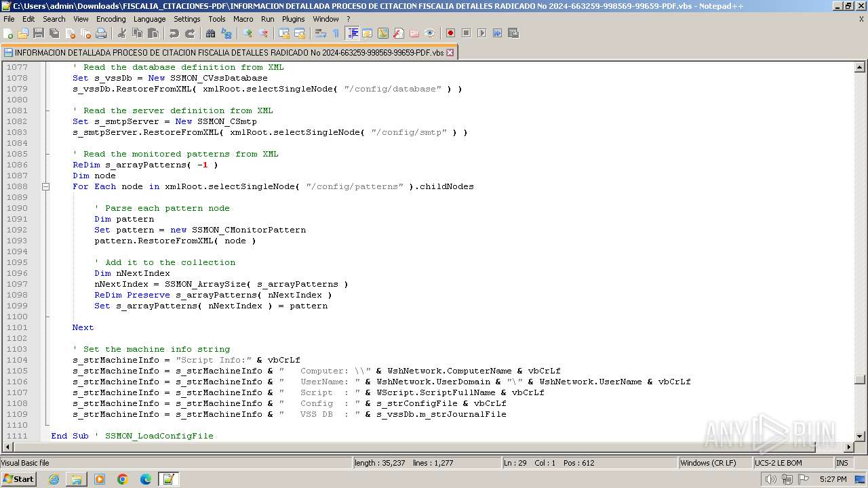Collapse the For Each fold at line 1088
Viewport: 868px width, 488px height.
coord(45,186)
